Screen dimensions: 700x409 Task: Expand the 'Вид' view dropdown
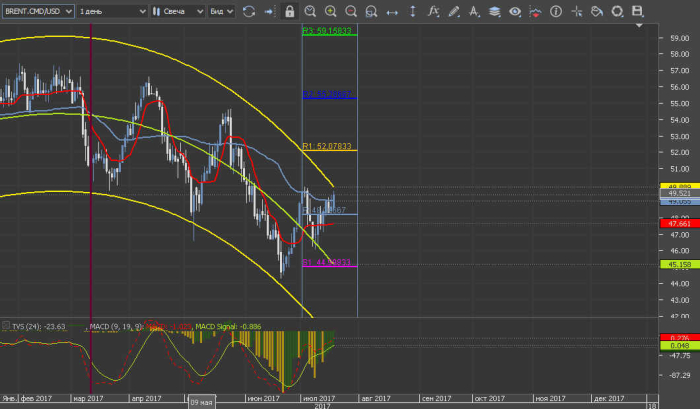[221, 11]
